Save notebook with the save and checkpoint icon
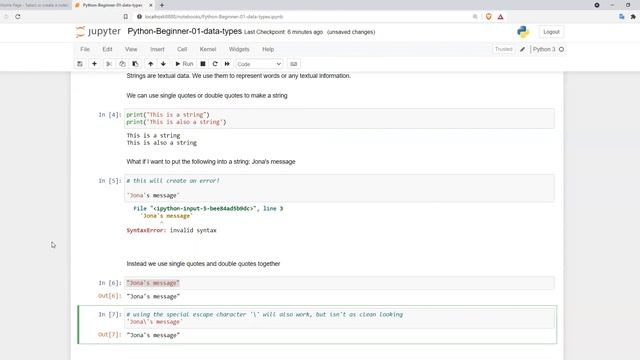Screen dimensions: 640x360 [80, 64]
